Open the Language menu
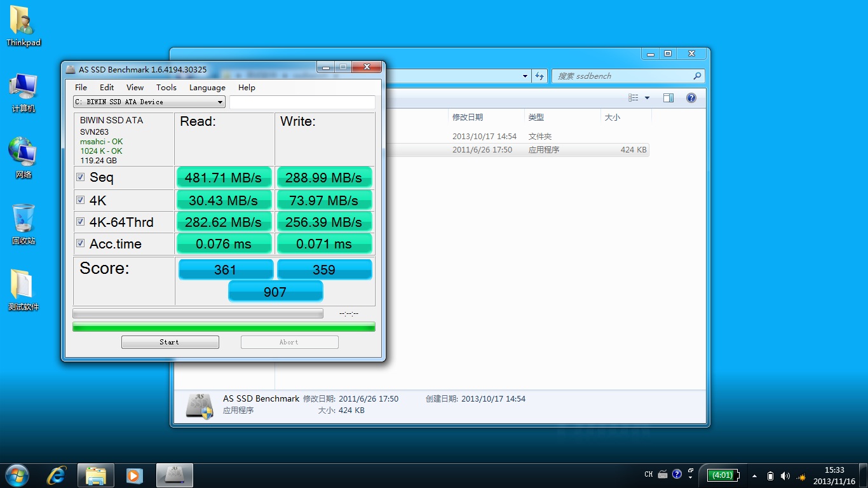Viewport: 868px width, 488px height. (x=207, y=87)
